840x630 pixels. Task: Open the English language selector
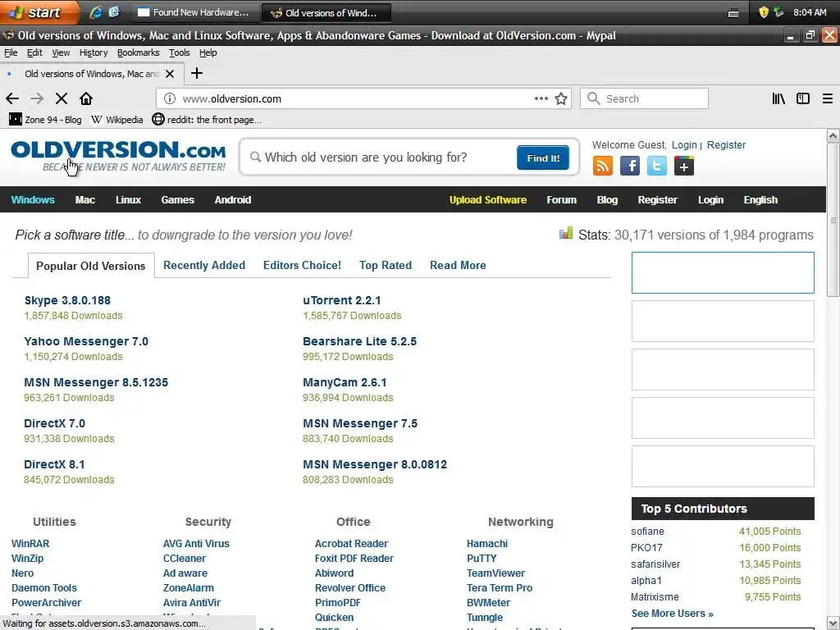tap(760, 200)
